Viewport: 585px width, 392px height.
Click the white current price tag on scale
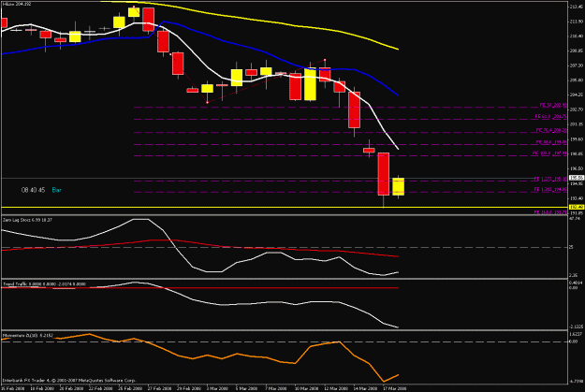point(577,179)
